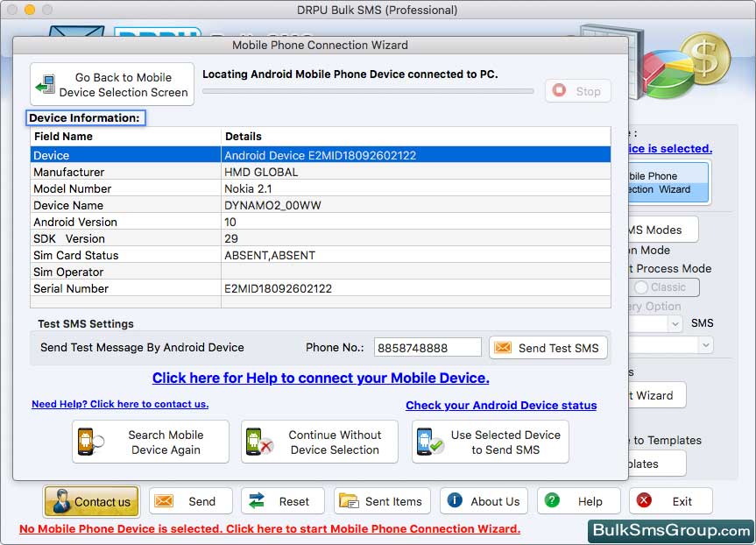Click the Device Information label
Image resolution: width=756 pixels, height=545 pixels.
(84, 117)
